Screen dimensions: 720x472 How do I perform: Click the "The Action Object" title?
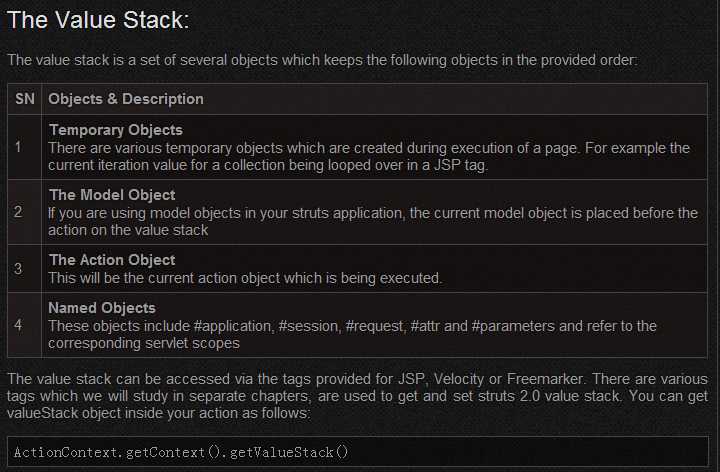point(111,260)
